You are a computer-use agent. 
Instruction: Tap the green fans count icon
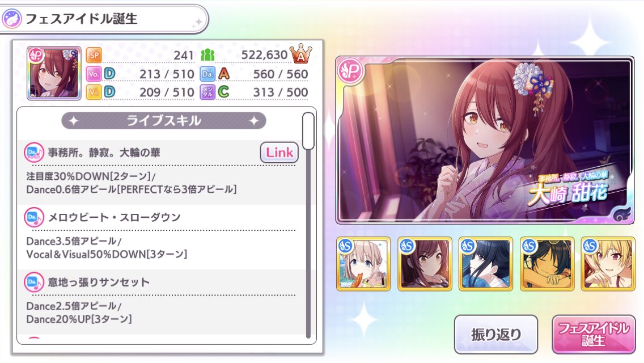pos(207,54)
